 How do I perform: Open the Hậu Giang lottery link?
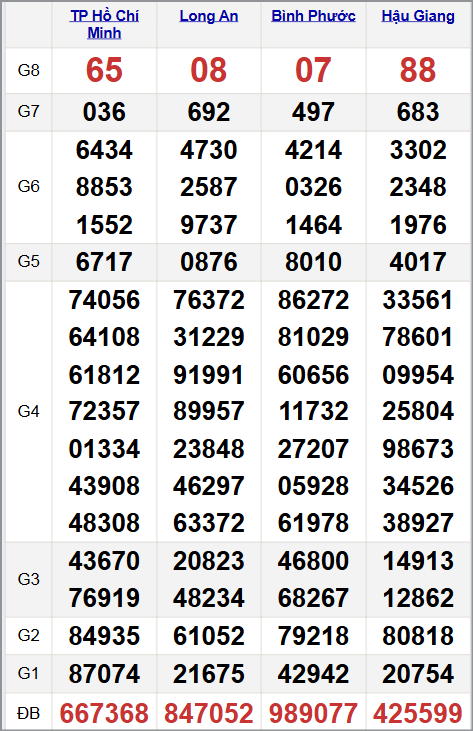pos(418,16)
